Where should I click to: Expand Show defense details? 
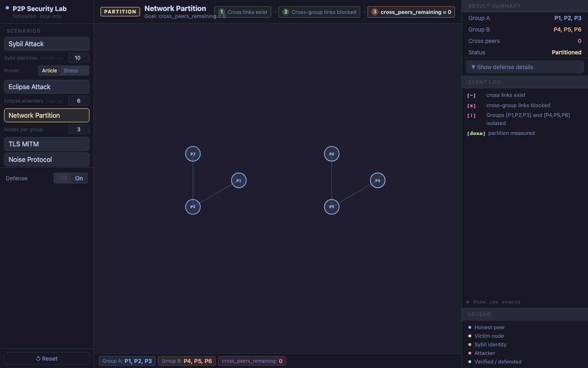(x=525, y=67)
